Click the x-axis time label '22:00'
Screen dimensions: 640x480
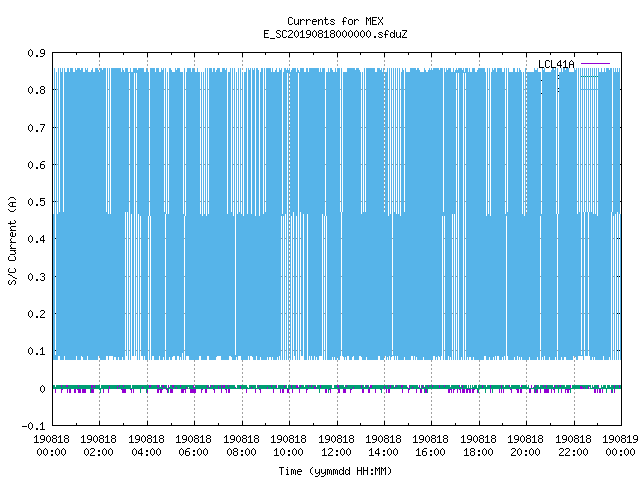click(573, 452)
